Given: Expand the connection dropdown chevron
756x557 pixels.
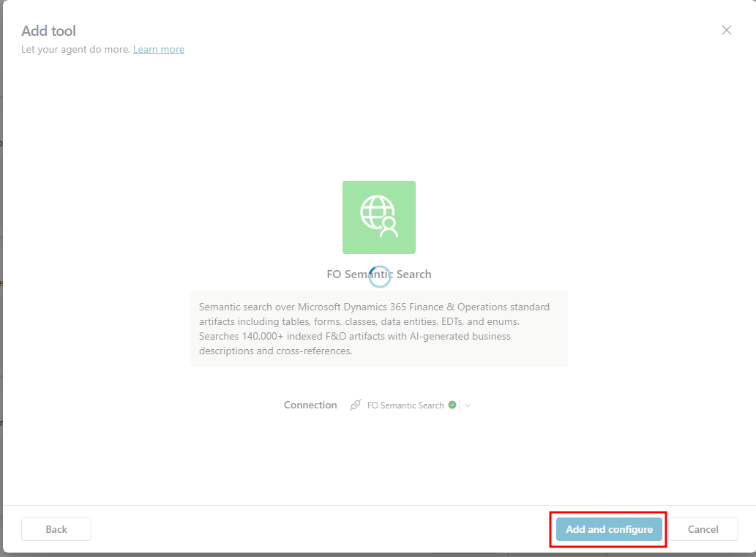Looking at the screenshot, I should (x=467, y=405).
